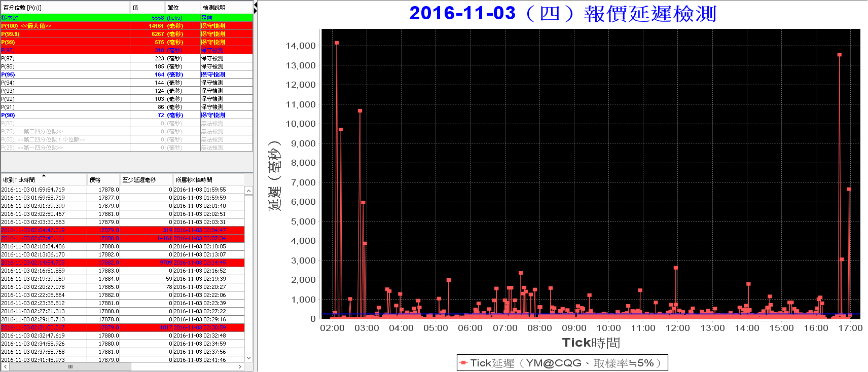Sort by 所屬秒K棒時間 column header
The height and width of the screenshot is (372, 868).
[x=208, y=180]
